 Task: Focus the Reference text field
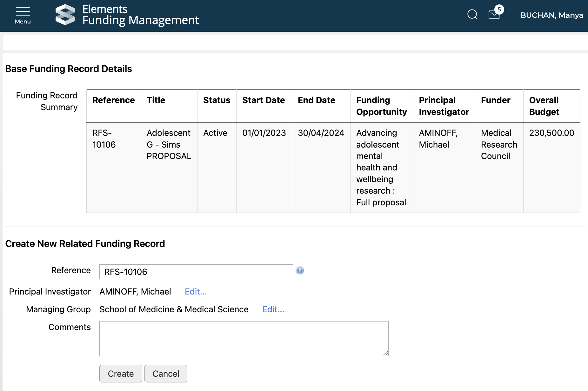click(196, 272)
